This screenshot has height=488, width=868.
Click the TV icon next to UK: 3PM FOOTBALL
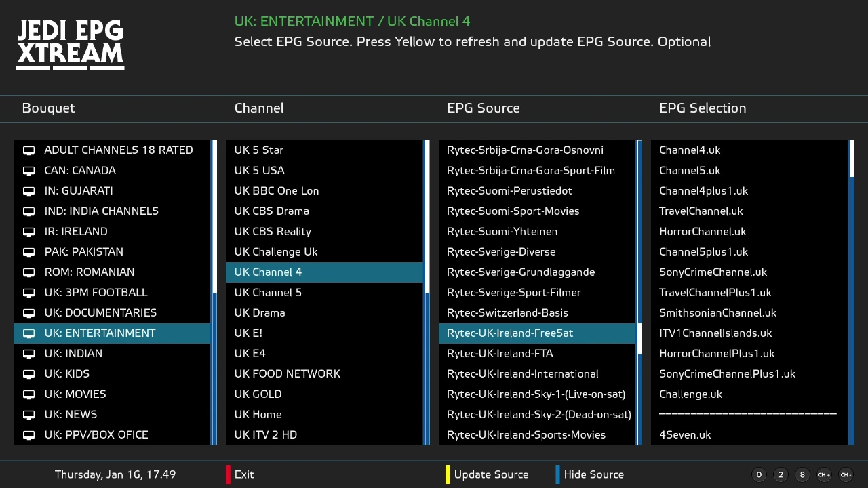click(x=28, y=293)
